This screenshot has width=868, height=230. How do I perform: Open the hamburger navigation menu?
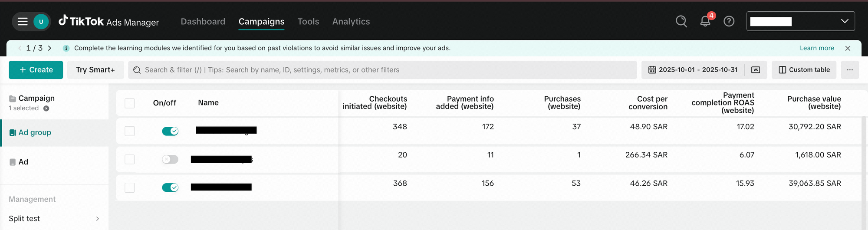(x=23, y=21)
